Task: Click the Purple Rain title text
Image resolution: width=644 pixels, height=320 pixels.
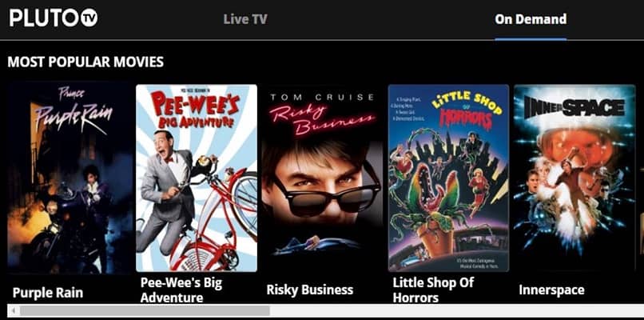Action: click(48, 293)
